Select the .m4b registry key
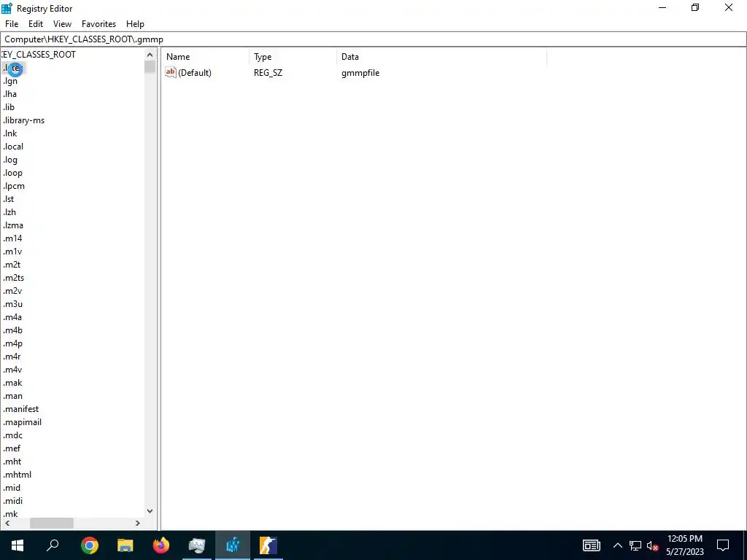747x560 pixels. tap(12, 330)
